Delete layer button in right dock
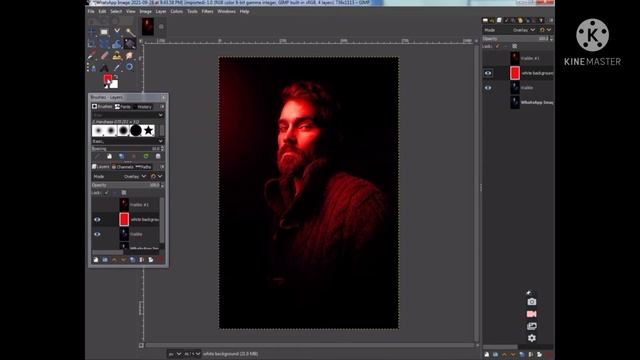 tap(549, 354)
